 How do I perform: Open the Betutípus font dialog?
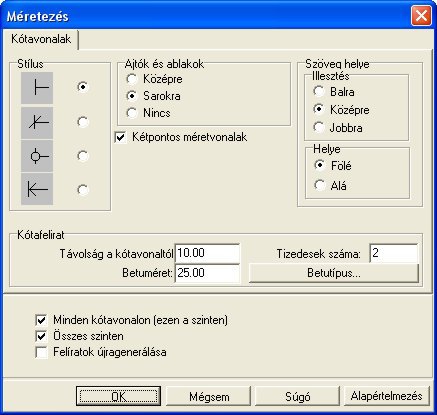(334, 273)
